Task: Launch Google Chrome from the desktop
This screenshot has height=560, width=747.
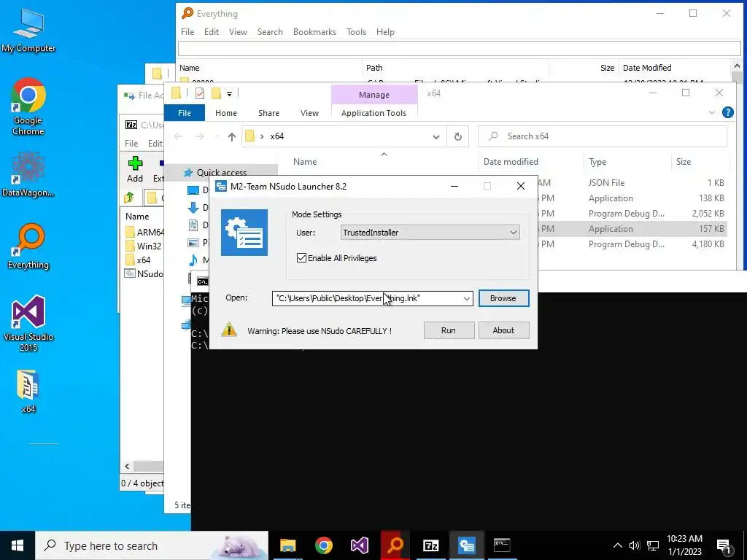Action: pyautogui.click(x=28, y=106)
